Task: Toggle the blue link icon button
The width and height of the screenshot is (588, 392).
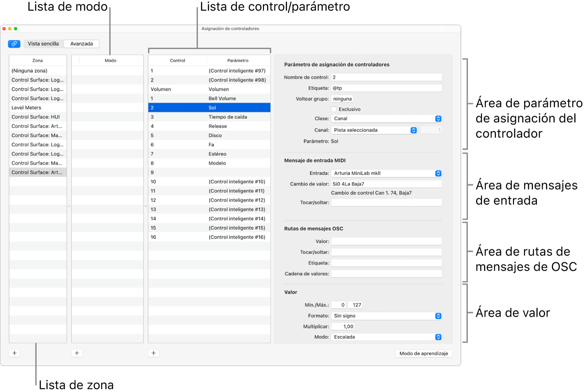Action: (14, 44)
